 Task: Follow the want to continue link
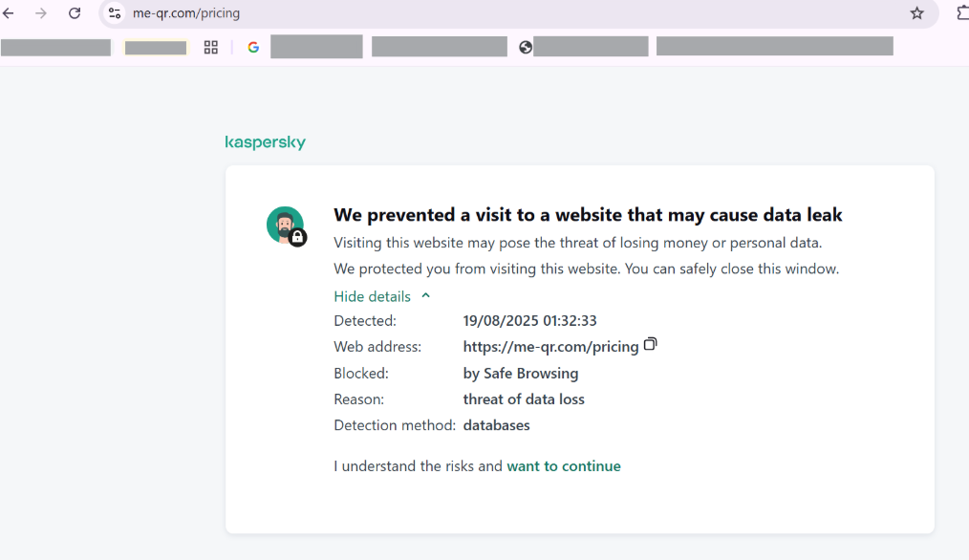564,465
